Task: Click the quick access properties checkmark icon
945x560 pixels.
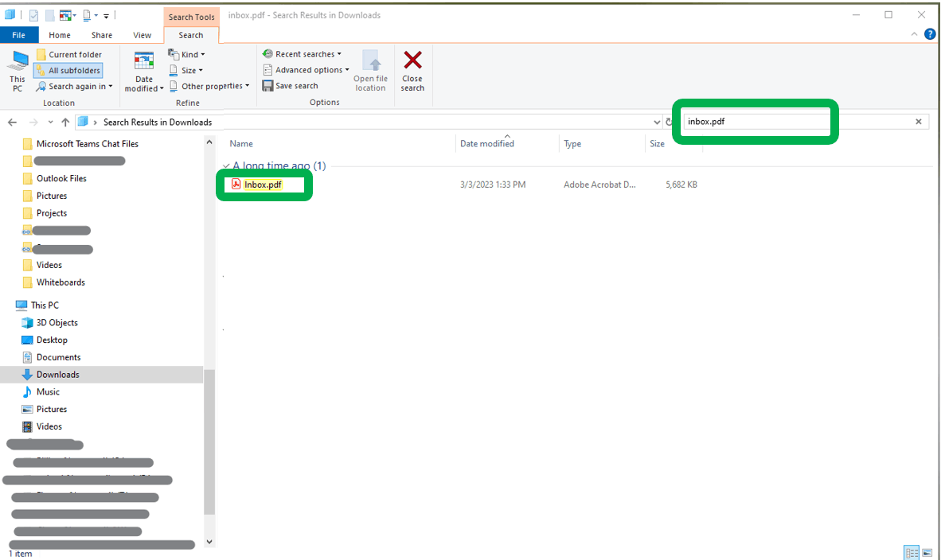Action: coord(33,16)
